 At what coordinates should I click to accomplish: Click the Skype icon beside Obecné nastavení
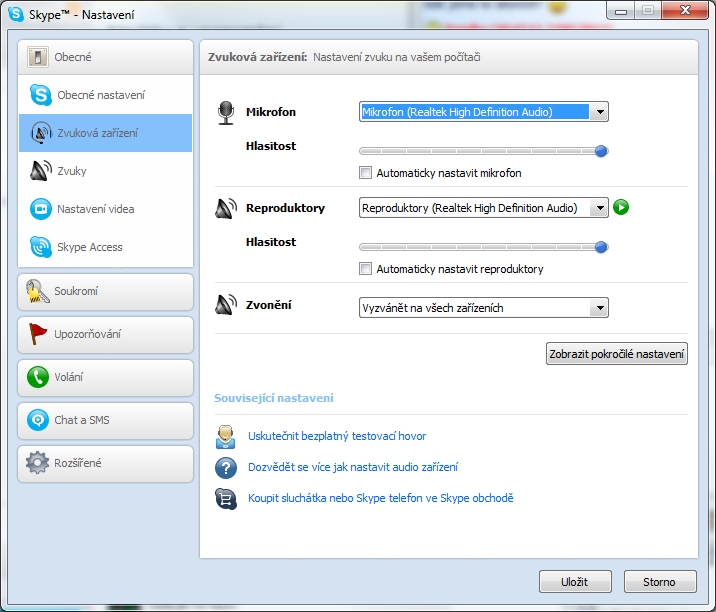(x=41, y=95)
